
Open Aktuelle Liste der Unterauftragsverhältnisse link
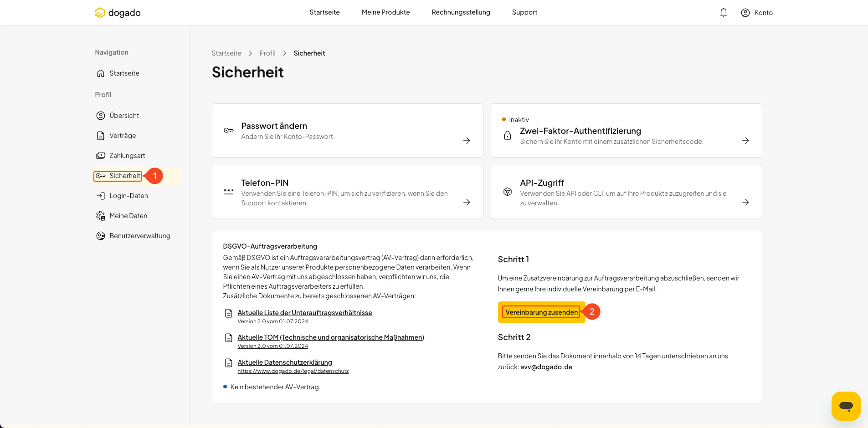pos(305,313)
